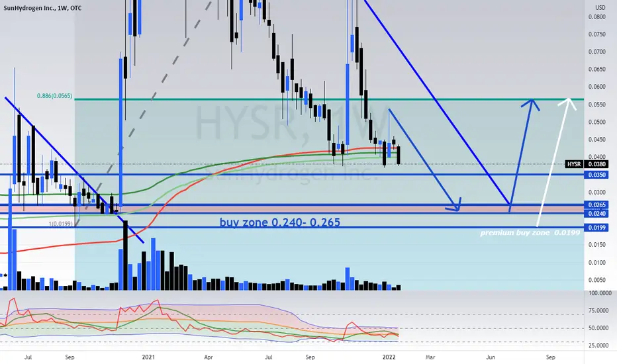This screenshot has height=364, width=617.
Task: Select the blue 0.0240 price level label
Action: click(596, 213)
